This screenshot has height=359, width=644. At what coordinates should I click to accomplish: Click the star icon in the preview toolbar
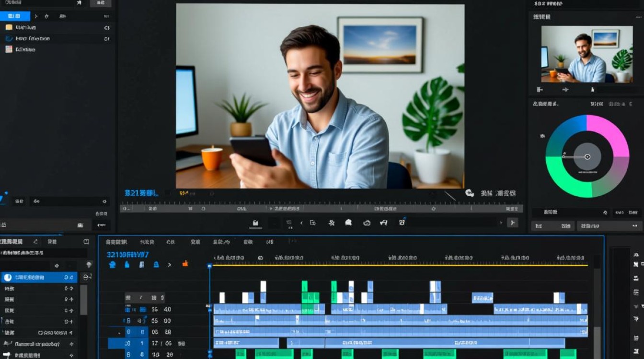click(x=331, y=223)
